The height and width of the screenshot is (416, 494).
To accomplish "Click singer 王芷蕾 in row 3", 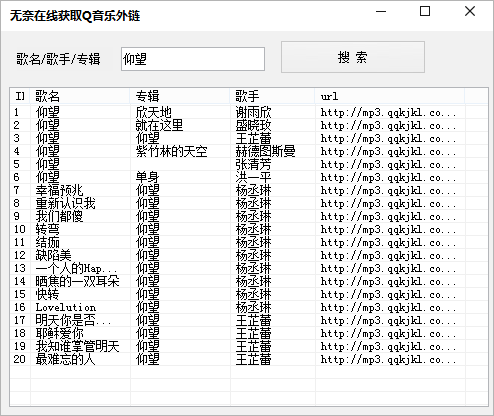I will 253,139.
